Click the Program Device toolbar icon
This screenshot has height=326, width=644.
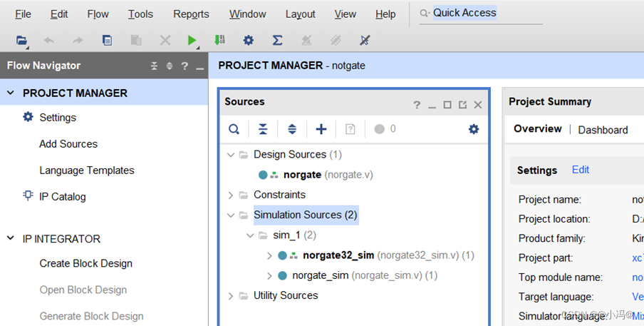point(219,41)
